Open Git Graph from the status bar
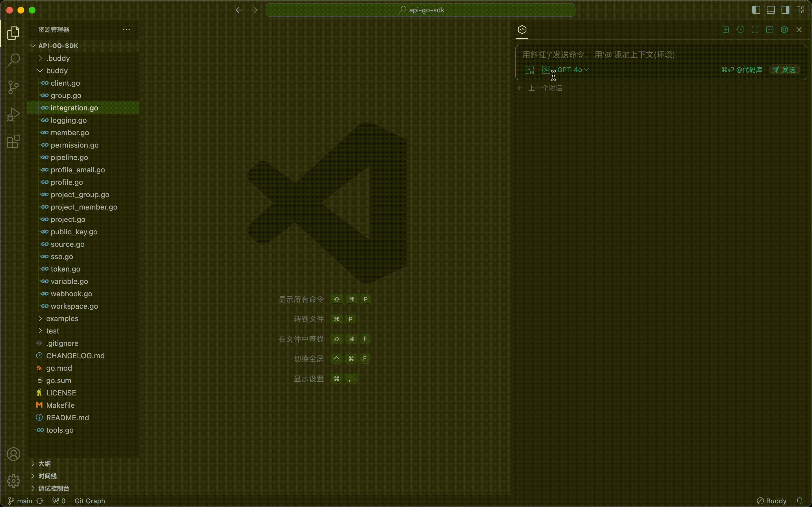The image size is (812, 507). coord(89,501)
